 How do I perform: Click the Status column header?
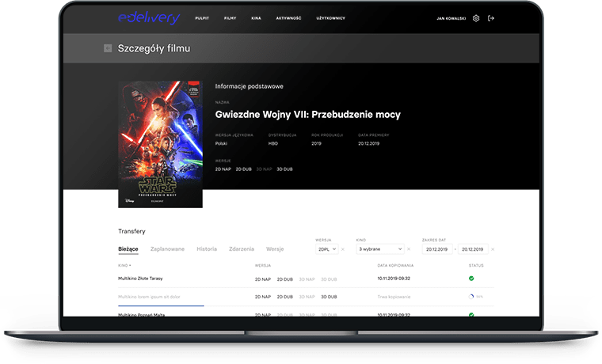coord(476,265)
